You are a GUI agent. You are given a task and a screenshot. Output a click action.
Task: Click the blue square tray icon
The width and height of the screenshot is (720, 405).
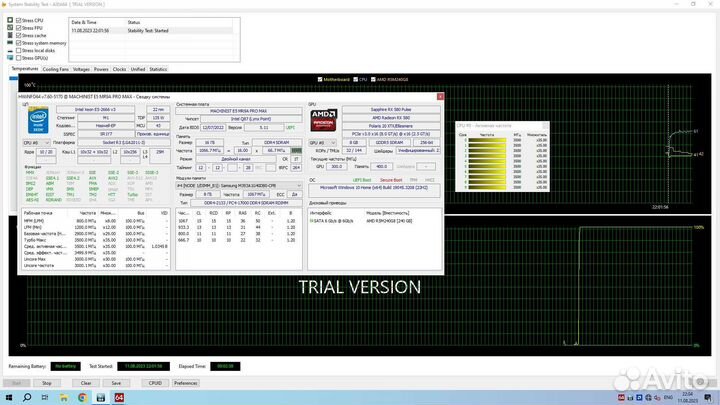click(639, 398)
